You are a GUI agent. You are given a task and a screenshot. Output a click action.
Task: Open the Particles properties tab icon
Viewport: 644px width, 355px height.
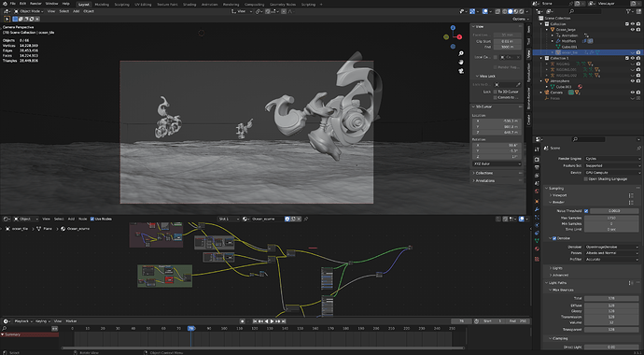[x=537, y=217]
